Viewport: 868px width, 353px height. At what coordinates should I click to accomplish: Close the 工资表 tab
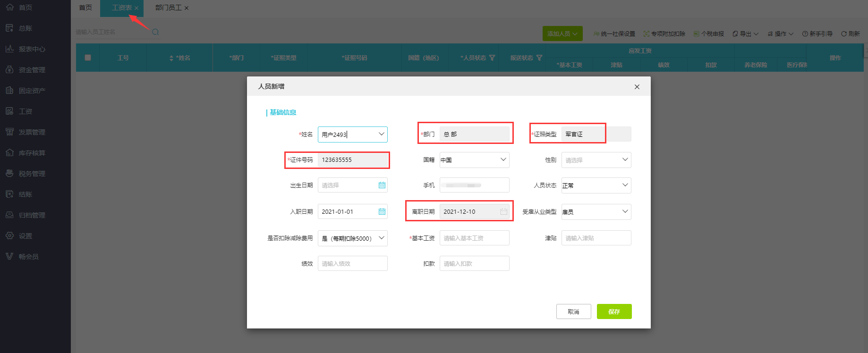tap(136, 8)
